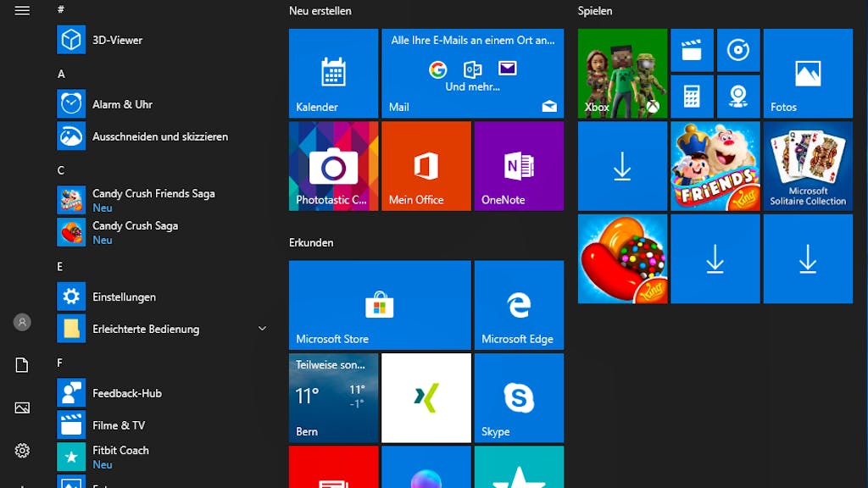Open the small Maps tile beside the calculator

pyautogui.click(x=738, y=97)
